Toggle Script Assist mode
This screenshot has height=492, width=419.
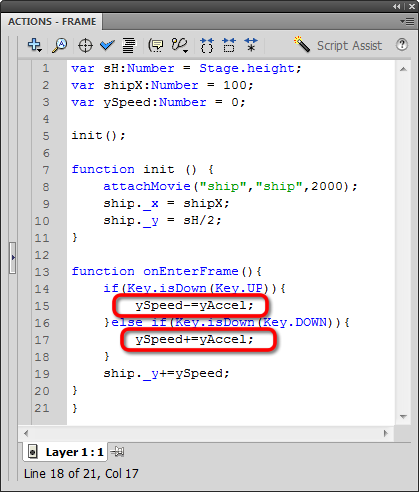tap(349, 45)
